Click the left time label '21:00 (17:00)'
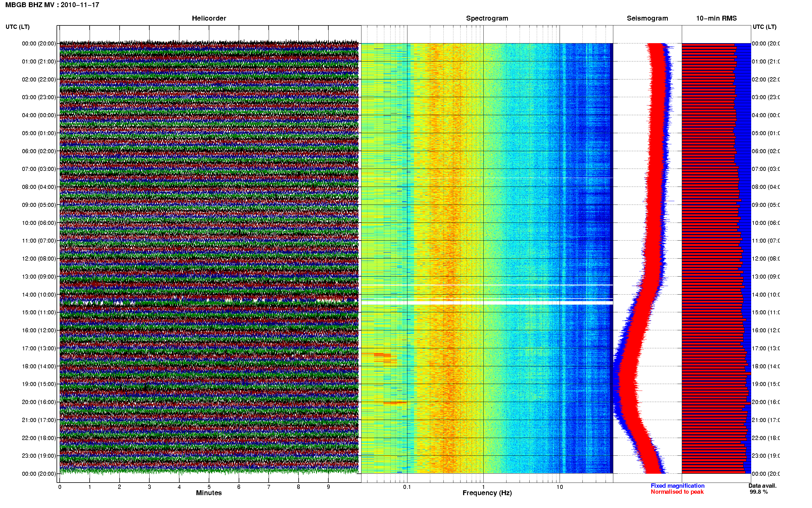Screen dimensions: 812x508 click(x=39, y=420)
